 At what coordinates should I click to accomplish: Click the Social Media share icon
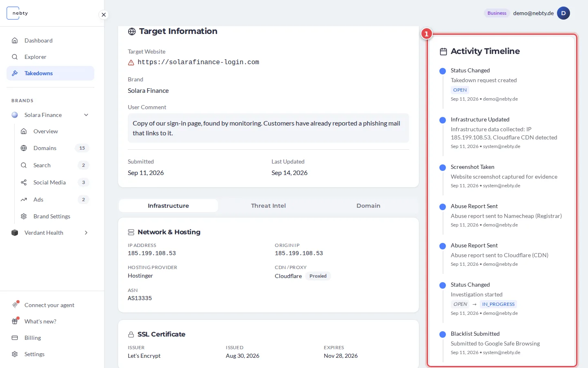point(24,182)
